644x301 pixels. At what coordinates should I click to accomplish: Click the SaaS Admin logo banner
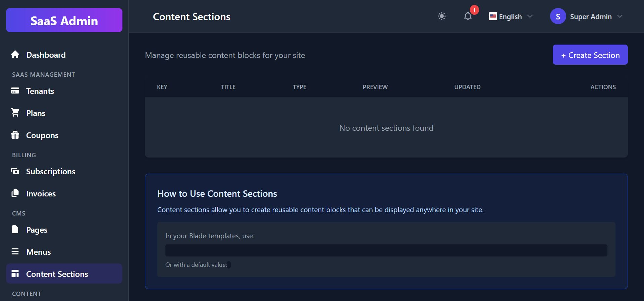[64, 20]
